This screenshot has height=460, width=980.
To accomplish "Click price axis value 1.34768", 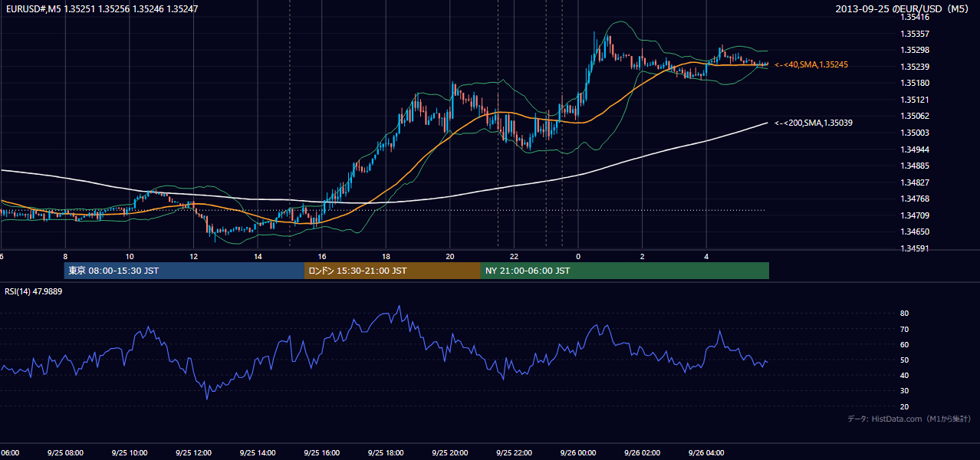I will click(x=914, y=199).
